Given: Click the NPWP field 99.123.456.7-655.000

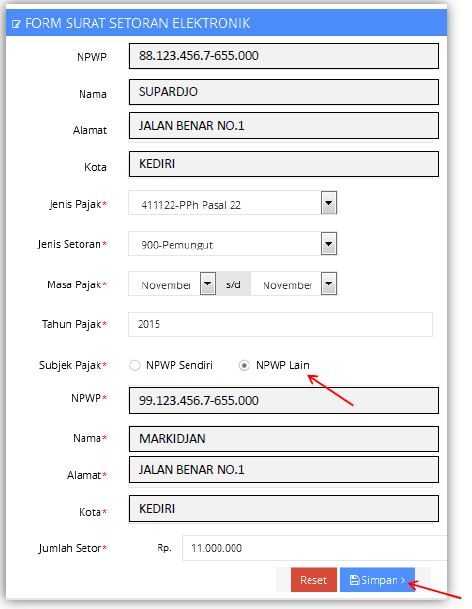Looking at the screenshot, I should 284,400.
